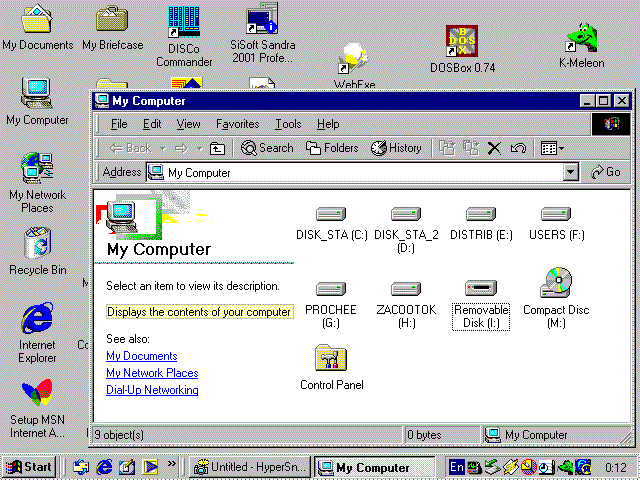Viewport: 640px width, 480px height.
Task: Open the Control Panel folder icon
Action: pyautogui.click(x=331, y=358)
